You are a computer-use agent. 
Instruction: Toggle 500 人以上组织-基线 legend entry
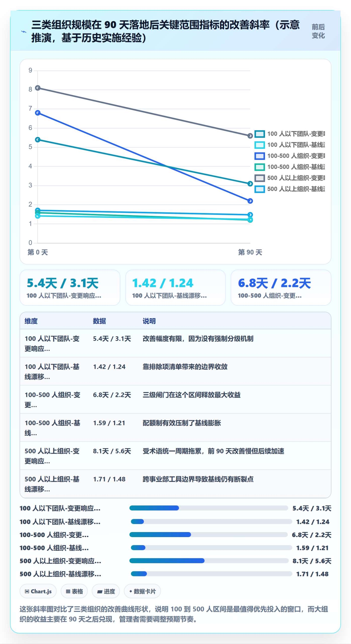tap(290, 189)
